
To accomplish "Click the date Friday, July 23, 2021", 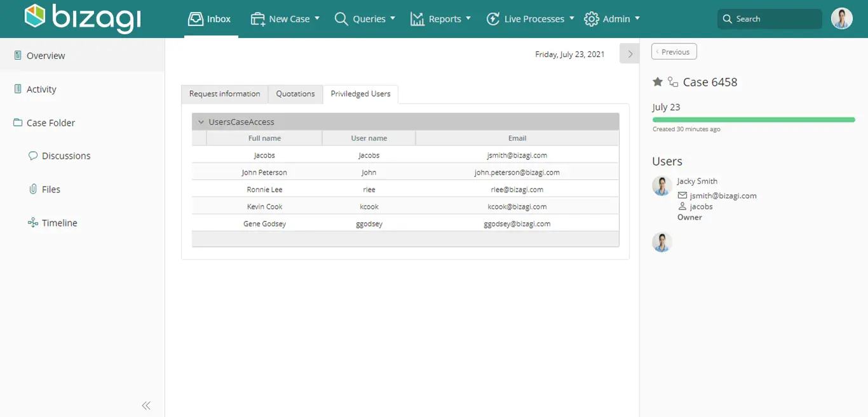I will [570, 55].
